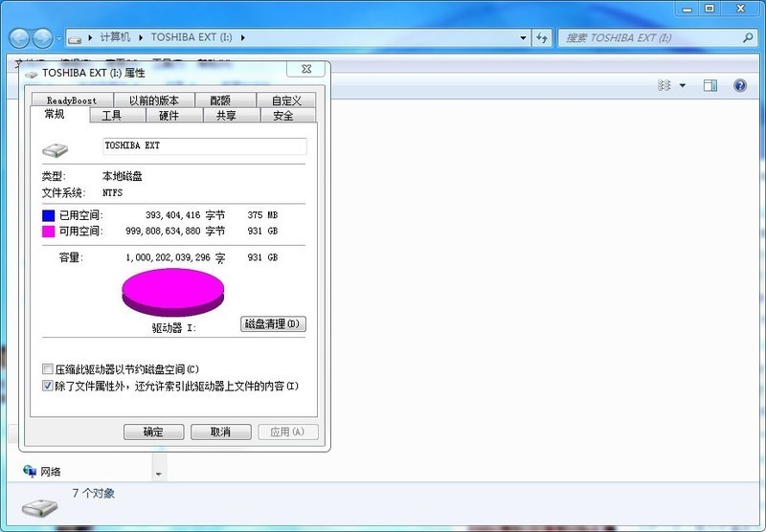
Task: Click the drive icon in details pane
Action: (x=39, y=509)
